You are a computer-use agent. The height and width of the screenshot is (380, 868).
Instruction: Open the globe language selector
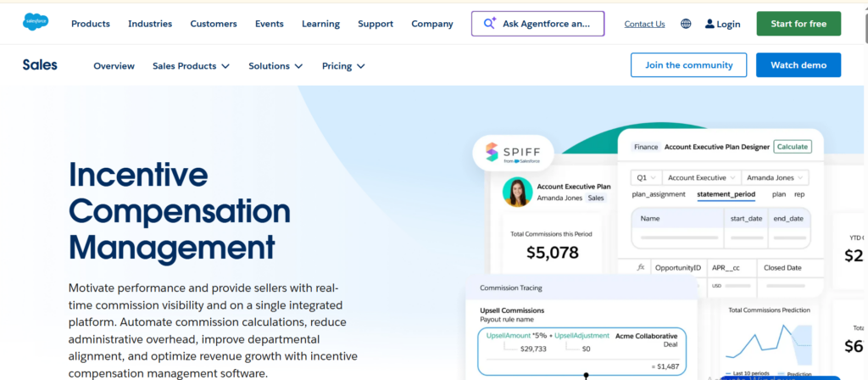686,24
